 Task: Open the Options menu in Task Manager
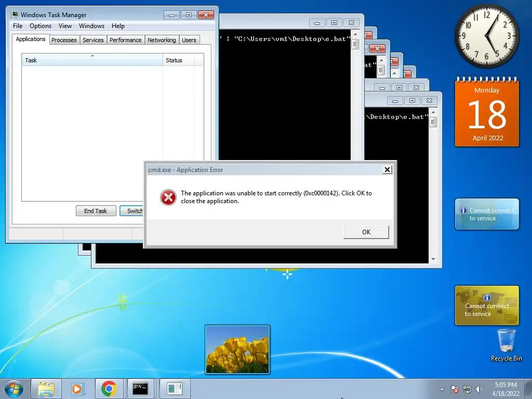(41, 26)
